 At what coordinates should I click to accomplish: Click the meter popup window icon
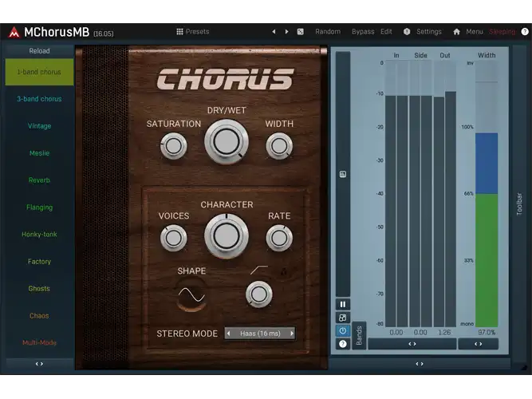pyautogui.click(x=343, y=318)
